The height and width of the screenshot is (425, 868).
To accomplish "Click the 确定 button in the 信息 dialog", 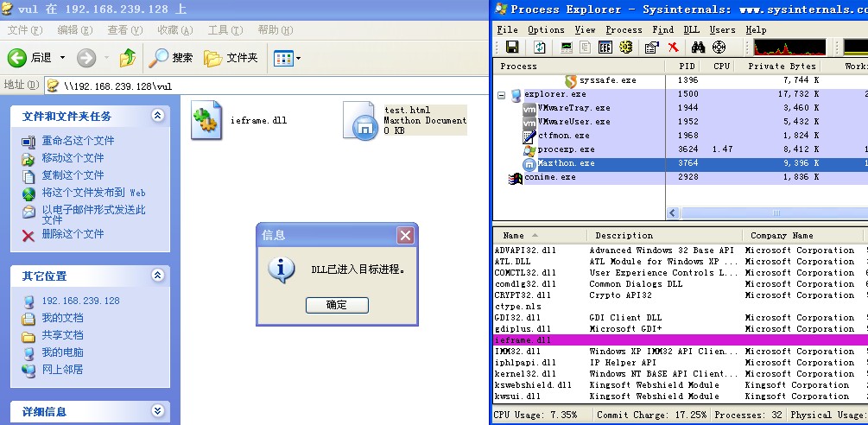I will coord(337,305).
